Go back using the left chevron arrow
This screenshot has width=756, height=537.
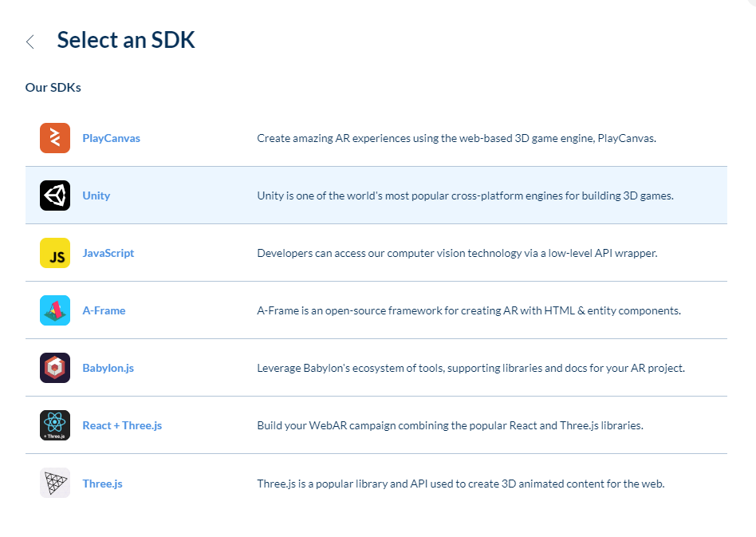30,42
